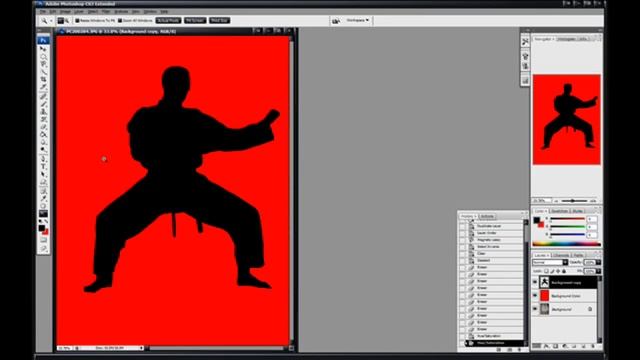Screen dimensions: 640x360
Task: Hide the bottom Background layer
Action: click(535, 309)
